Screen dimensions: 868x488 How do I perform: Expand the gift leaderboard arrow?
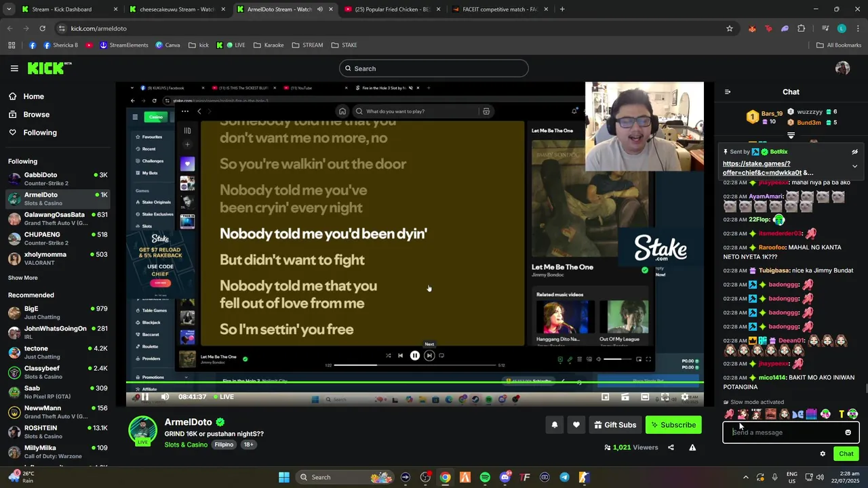point(791,136)
